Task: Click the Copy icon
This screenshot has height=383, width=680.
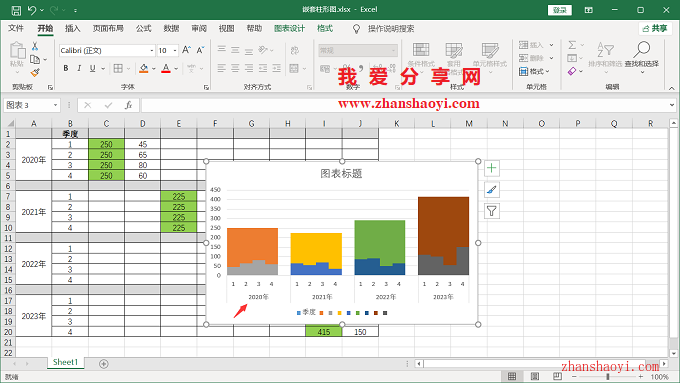Action: tap(35, 59)
